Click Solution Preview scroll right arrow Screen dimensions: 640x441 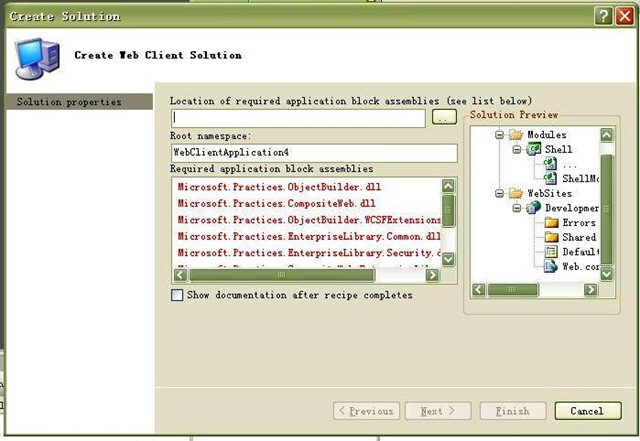590,290
